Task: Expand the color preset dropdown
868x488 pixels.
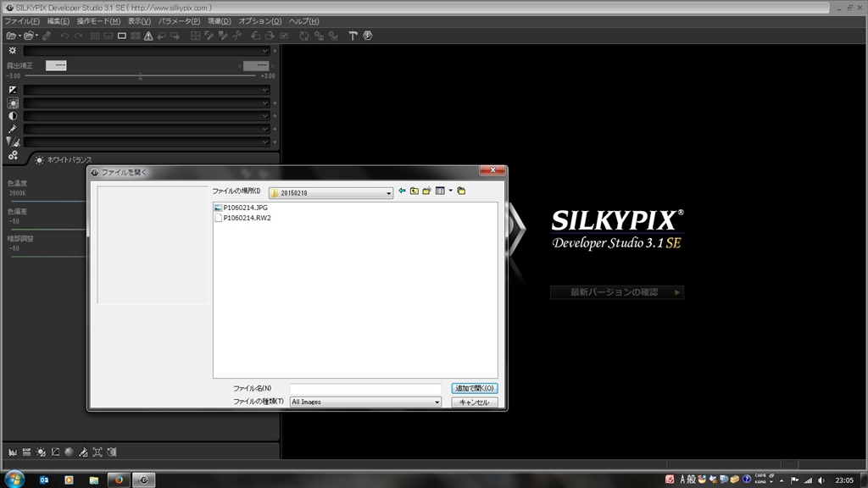Action: (264, 129)
